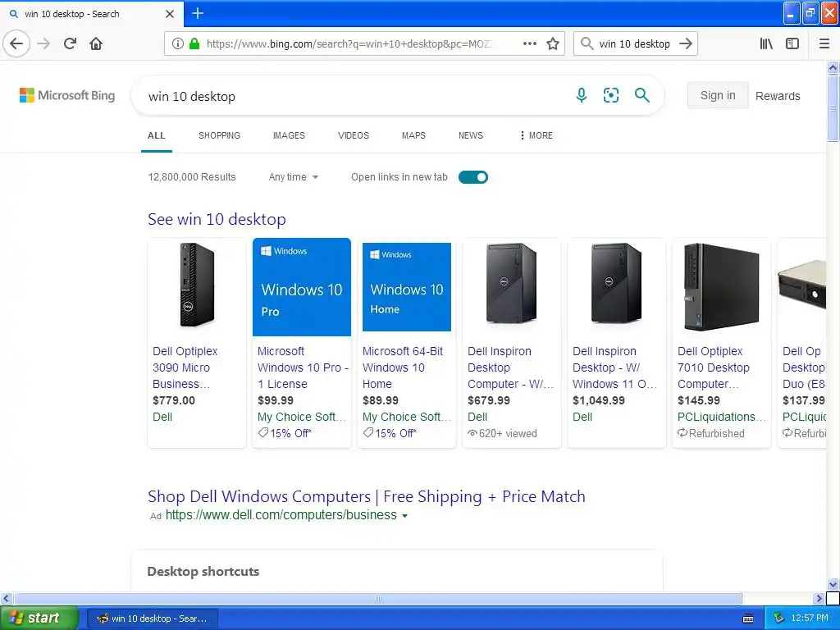The image size is (840, 630).
Task: Click the '620+ viewed' label
Action: (503, 433)
